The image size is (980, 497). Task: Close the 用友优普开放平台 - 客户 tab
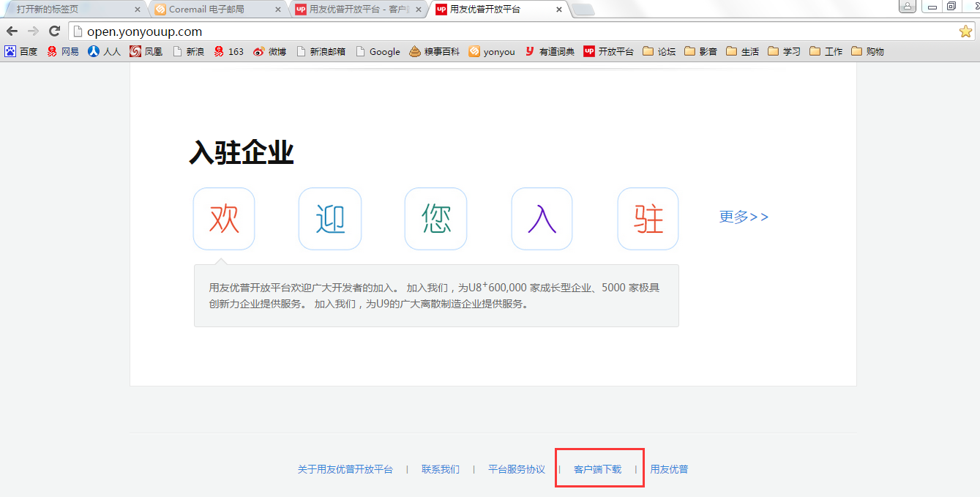(x=418, y=10)
